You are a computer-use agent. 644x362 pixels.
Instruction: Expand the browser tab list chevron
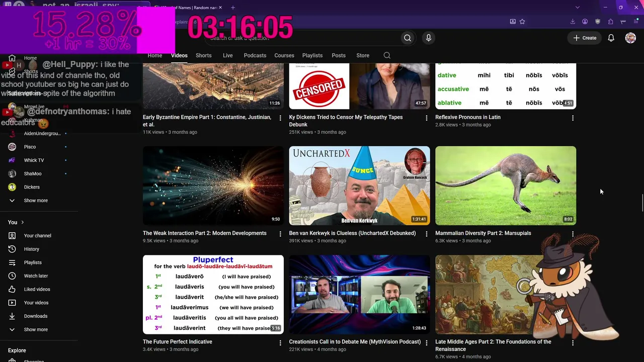click(x=577, y=8)
